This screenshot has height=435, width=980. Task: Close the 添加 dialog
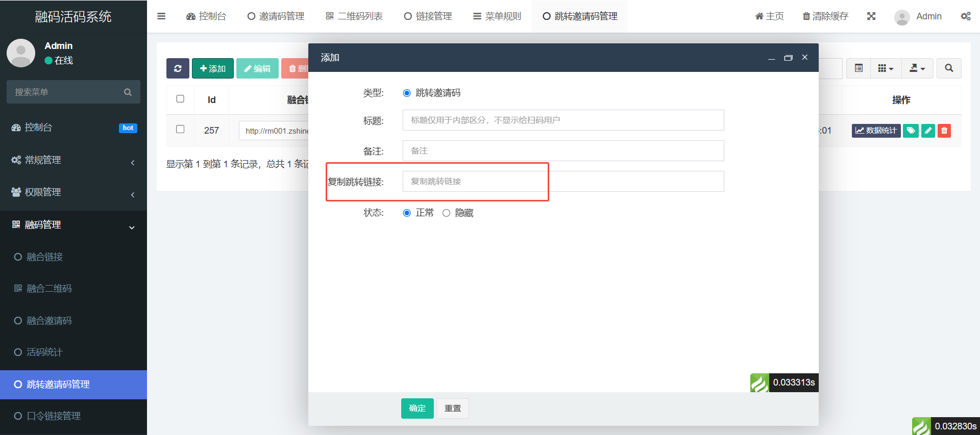click(805, 57)
